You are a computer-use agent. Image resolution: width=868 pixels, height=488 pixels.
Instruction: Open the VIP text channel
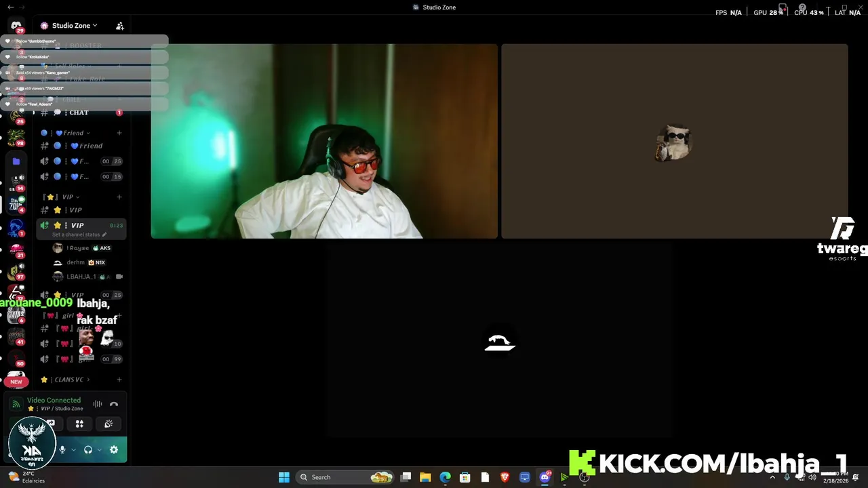pyautogui.click(x=81, y=210)
